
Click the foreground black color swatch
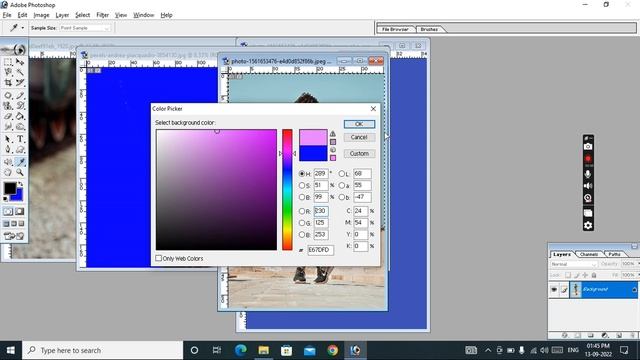(9, 188)
